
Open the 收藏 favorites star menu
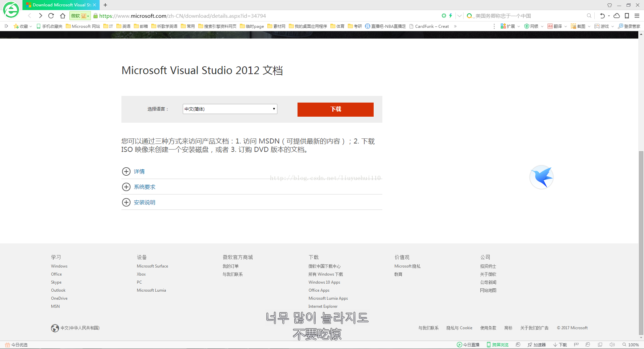22,26
